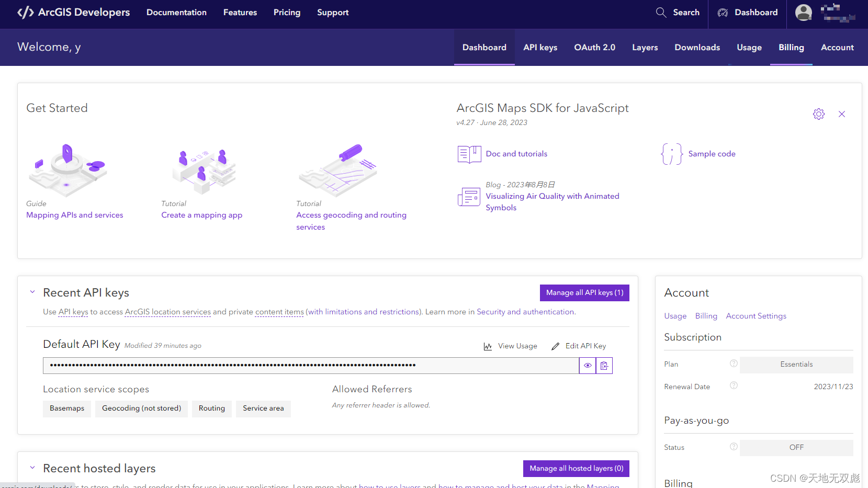This screenshot has width=868, height=488.
Task: Open View Usage via the chart icon
Action: coord(488,346)
